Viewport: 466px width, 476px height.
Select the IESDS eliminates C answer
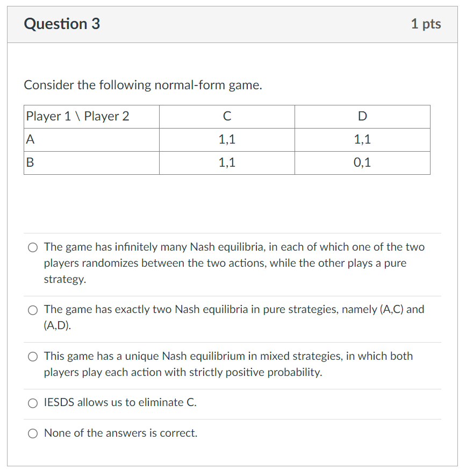[x=32, y=402]
